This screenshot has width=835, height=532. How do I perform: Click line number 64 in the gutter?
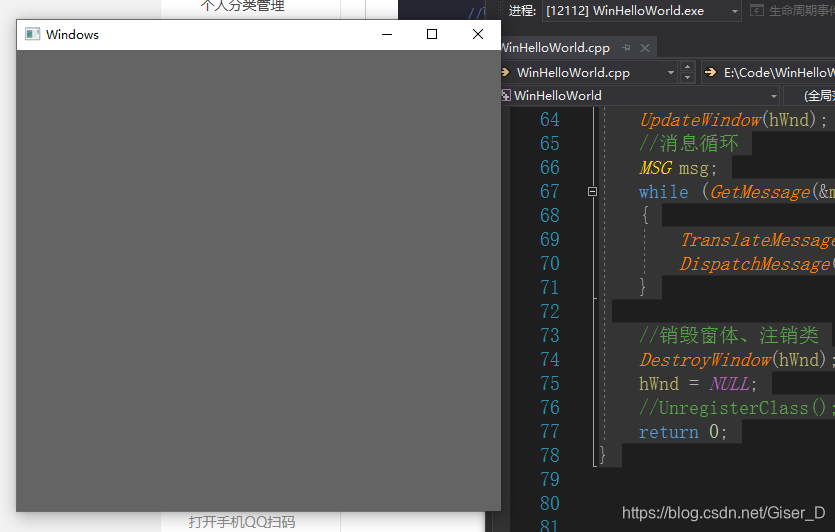[550, 120]
